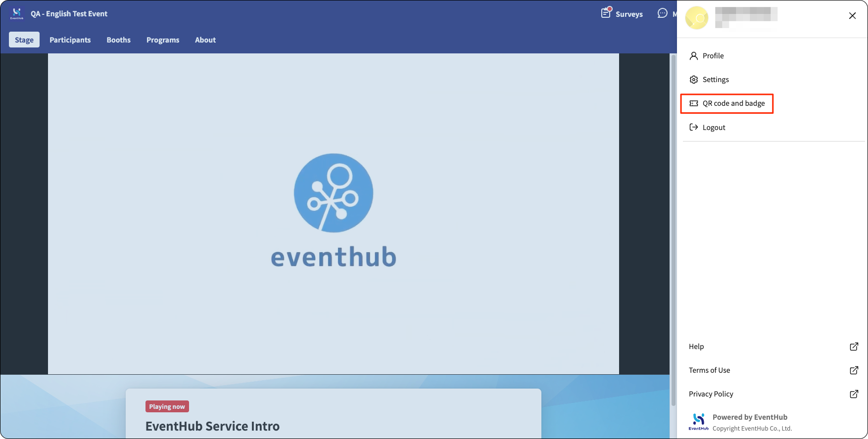This screenshot has height=439, width=868.
Task: Click the Profile person icon
Action: point(694,56)
